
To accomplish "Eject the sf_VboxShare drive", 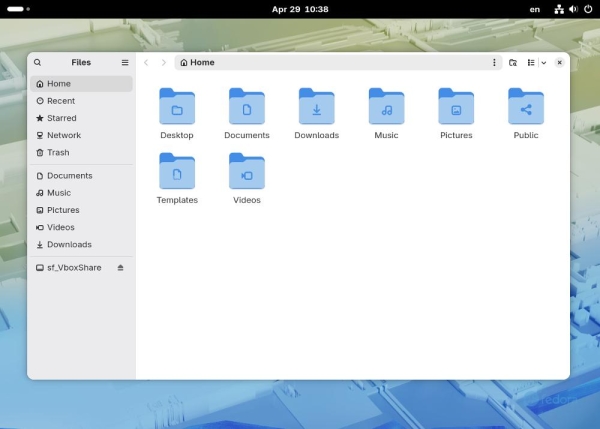I will pos(121,268).
